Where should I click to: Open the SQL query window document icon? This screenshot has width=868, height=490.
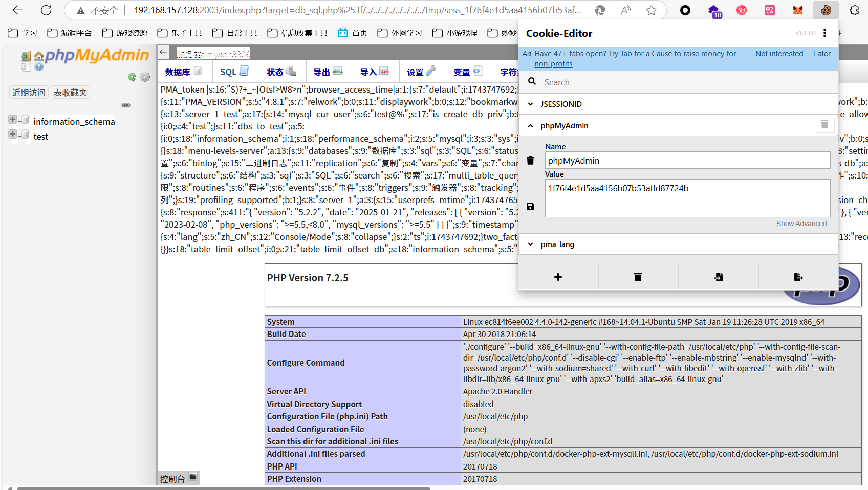[26, 66]
